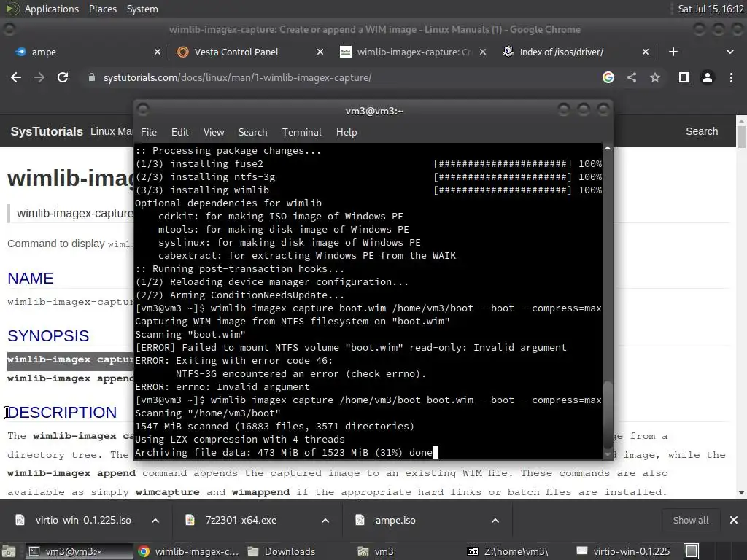This screenshot has width=747, height=560.
Task: Close the Index of /isos/driver/ tab
Action: [x=646, y=52]
